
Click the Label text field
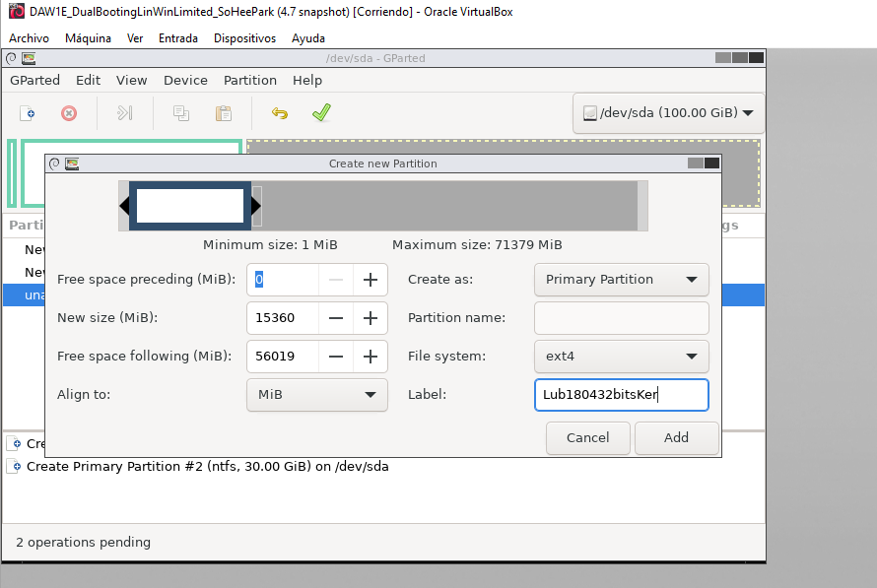click(622, 395)
